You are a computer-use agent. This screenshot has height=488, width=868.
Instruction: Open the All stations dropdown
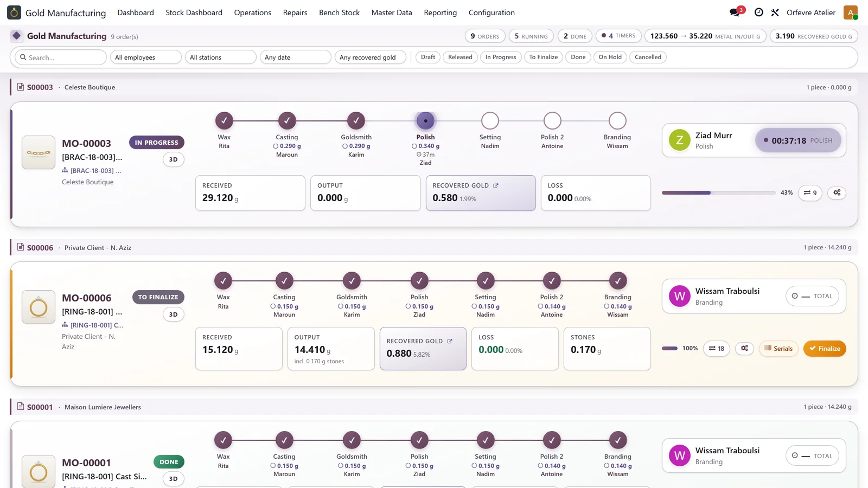click(221, 57)
